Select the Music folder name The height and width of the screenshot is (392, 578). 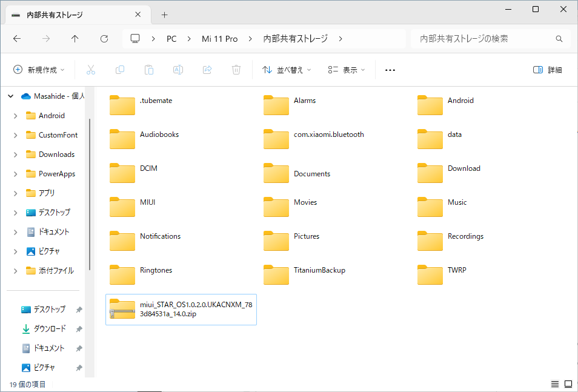point(457,202)
